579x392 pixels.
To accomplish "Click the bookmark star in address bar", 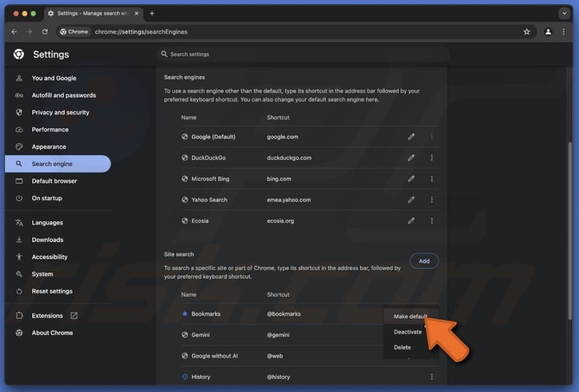I will pyautogui.click(x=526, y=32).
